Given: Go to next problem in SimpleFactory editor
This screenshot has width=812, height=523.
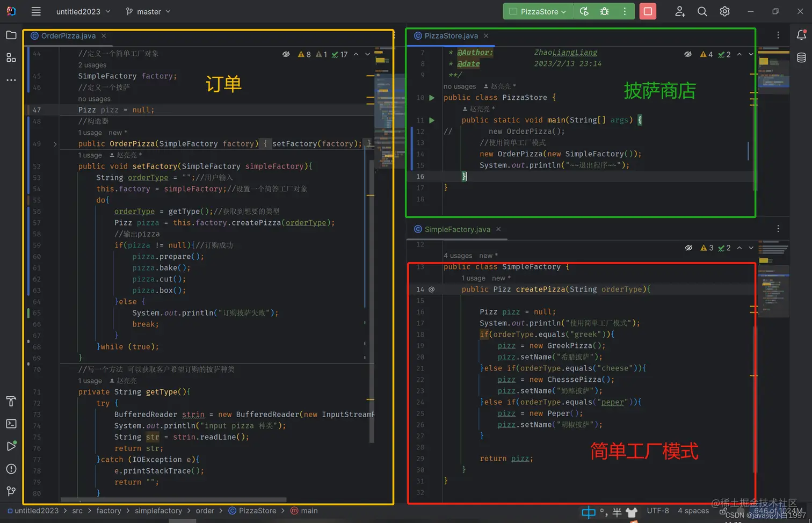Looking at the screenshot, I should click(751, 248).
